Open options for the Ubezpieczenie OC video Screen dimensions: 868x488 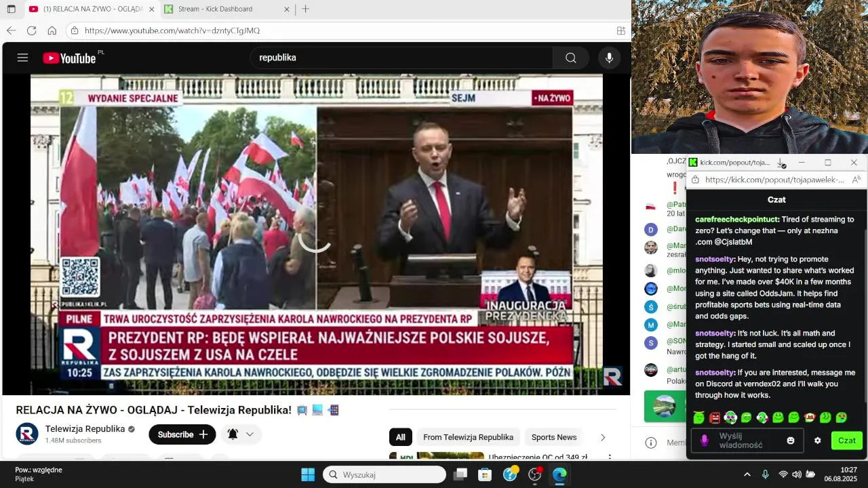[x=610, y=457]
